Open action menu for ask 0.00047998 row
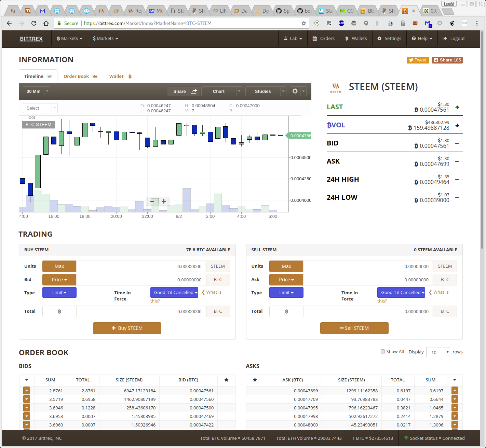The width and height of the screenshot is (486, 448). tap(455, 416)
